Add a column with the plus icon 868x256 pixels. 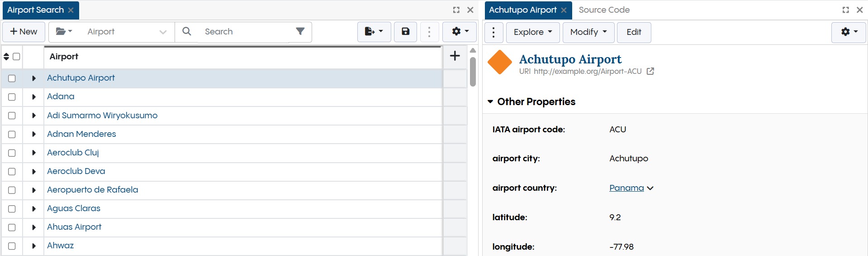coord(455,56)
